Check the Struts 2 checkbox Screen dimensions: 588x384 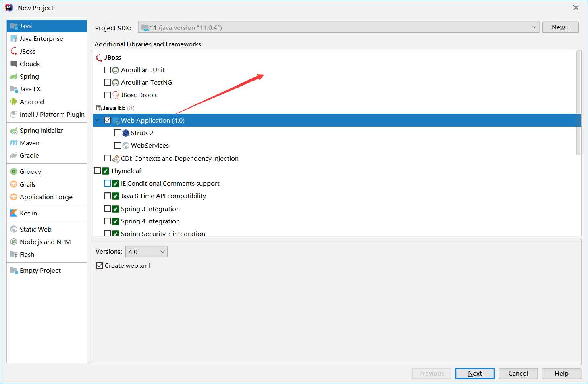click(117, 133)
